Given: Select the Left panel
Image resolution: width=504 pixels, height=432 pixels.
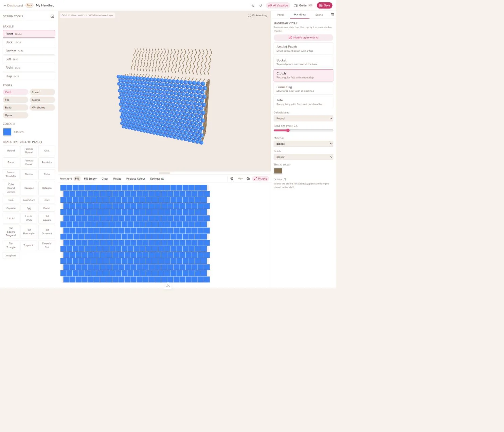Looking at the screenshot, I should pyautogui.click(x=29, y=59).
